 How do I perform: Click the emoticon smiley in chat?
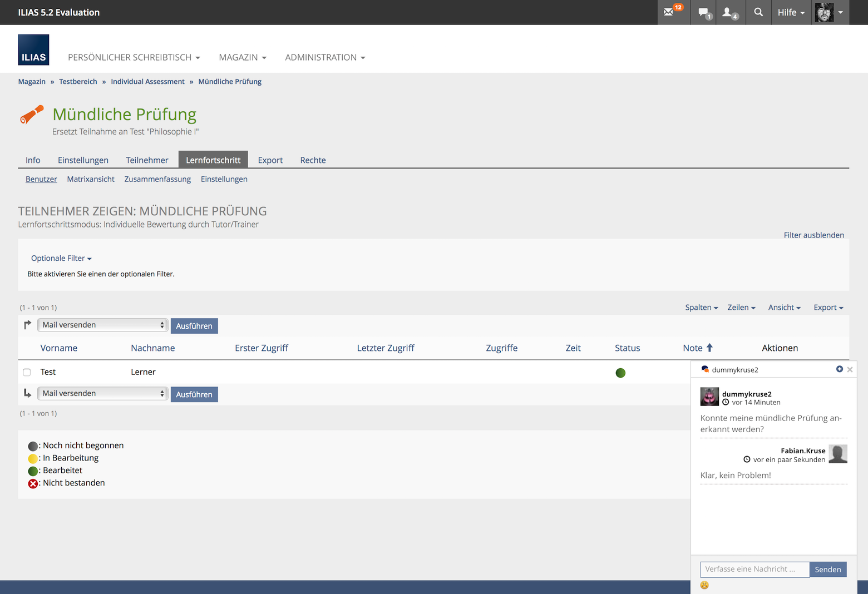(704, 585)
